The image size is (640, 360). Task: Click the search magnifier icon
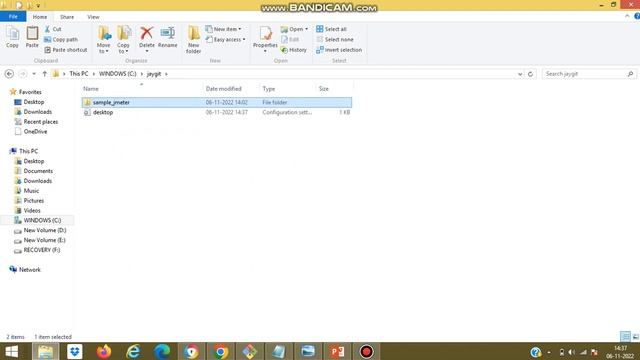tap(630, 74)
